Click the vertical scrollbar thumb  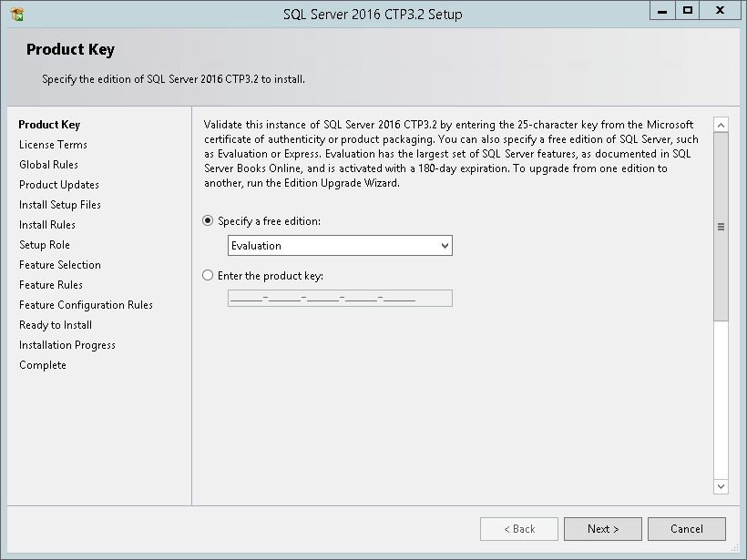[721, 227]
